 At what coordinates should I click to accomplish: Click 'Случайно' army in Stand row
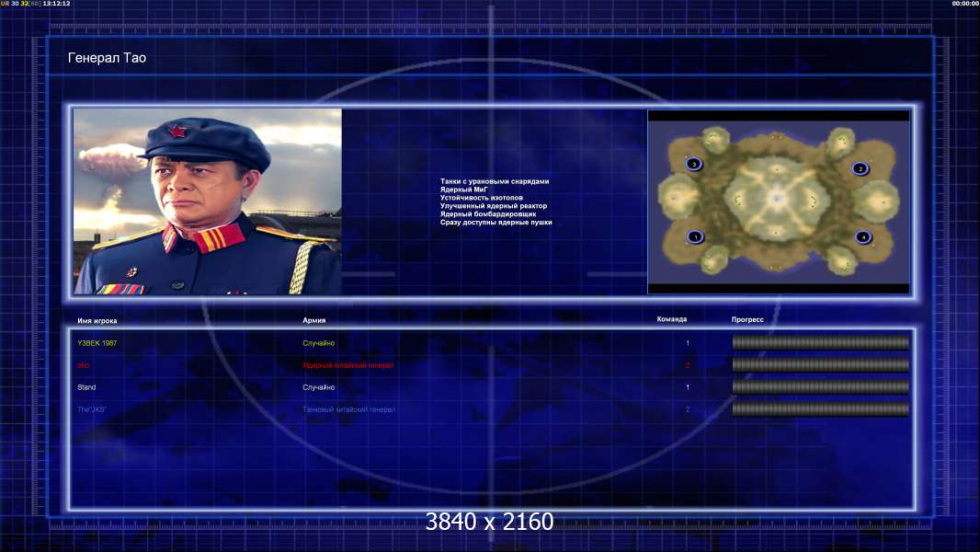click(319, 387)
